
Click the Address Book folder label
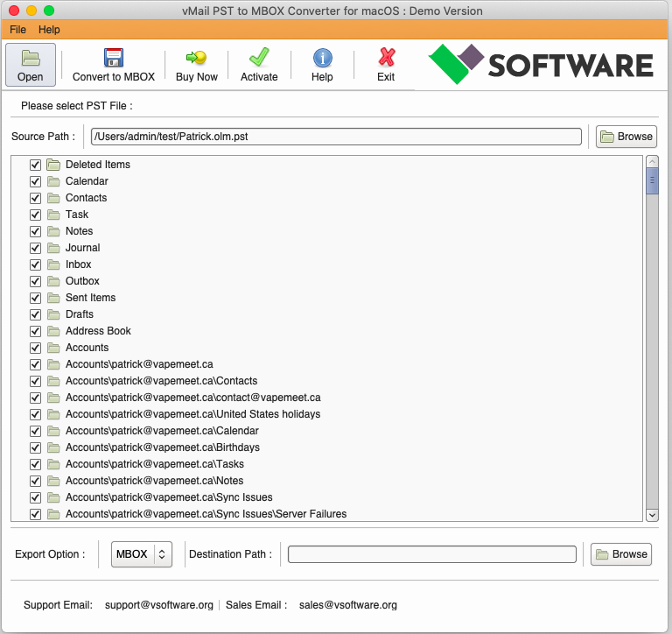coord(98,331)
